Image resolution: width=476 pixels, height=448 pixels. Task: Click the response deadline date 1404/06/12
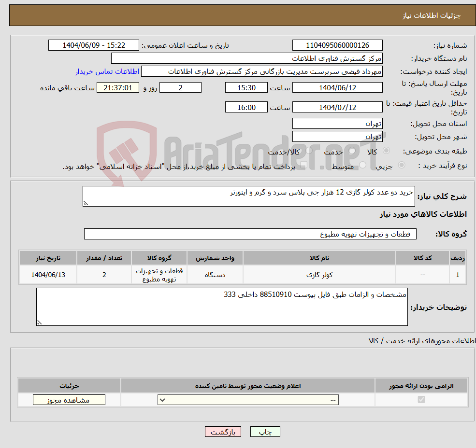[x=337, y=88]
